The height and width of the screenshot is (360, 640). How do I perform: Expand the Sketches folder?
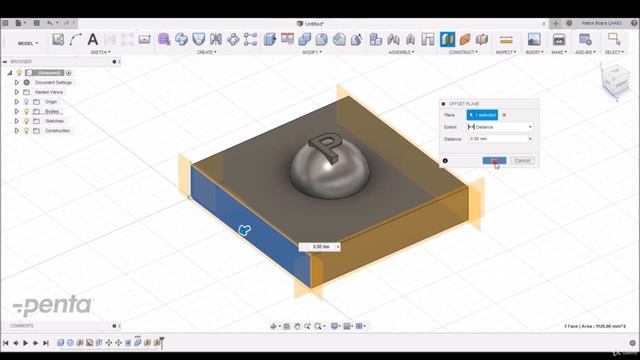click(x=17, y=121)
